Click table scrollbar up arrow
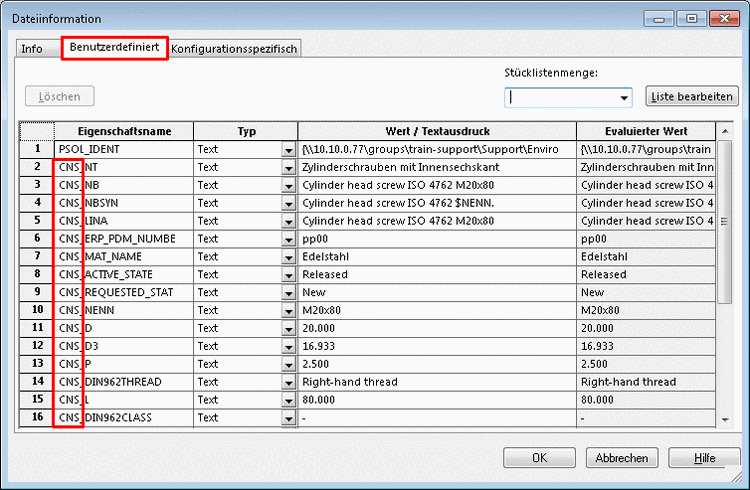 coord(725,131)
